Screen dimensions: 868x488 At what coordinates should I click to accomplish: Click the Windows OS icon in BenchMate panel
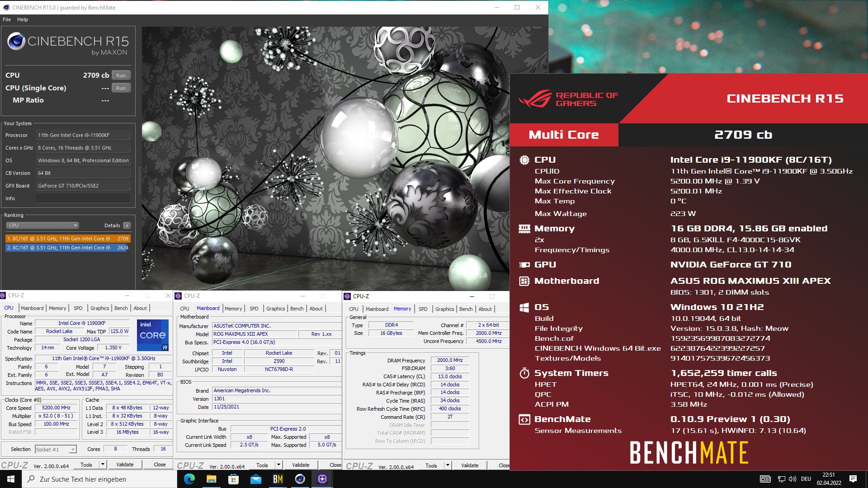[524, 307]
